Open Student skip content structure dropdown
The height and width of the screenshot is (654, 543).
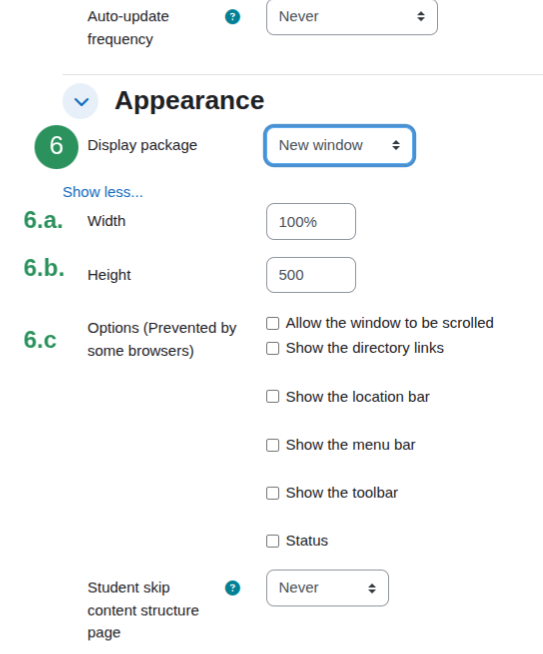pos(327,588)
